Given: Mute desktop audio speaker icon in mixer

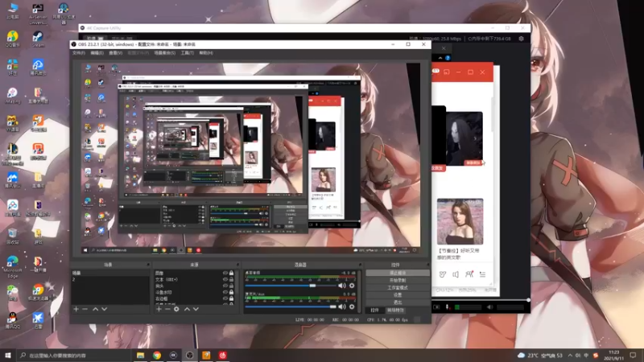Looking at the screenshot, I should [x=341, y=286].
